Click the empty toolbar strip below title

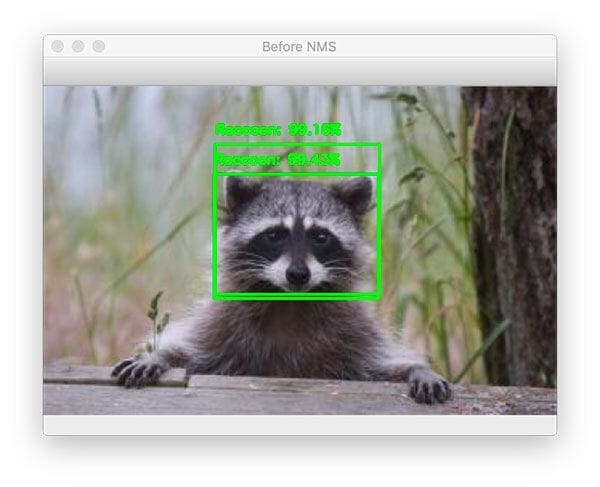[299, 72]
